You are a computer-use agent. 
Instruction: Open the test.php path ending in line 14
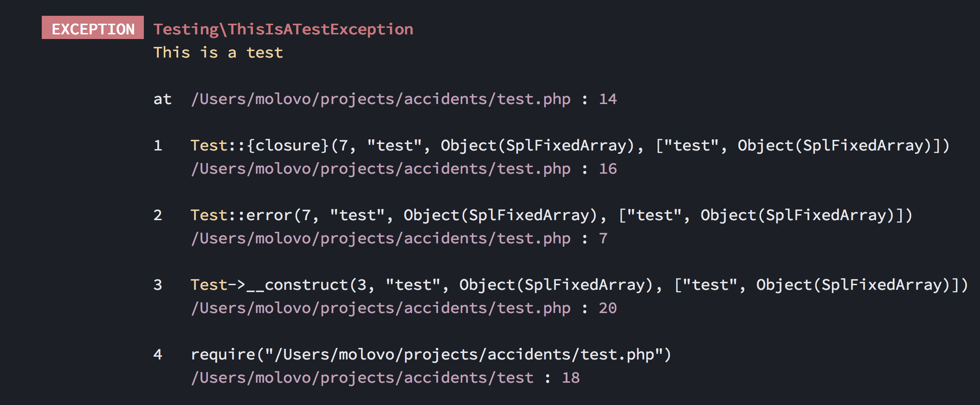380,99
